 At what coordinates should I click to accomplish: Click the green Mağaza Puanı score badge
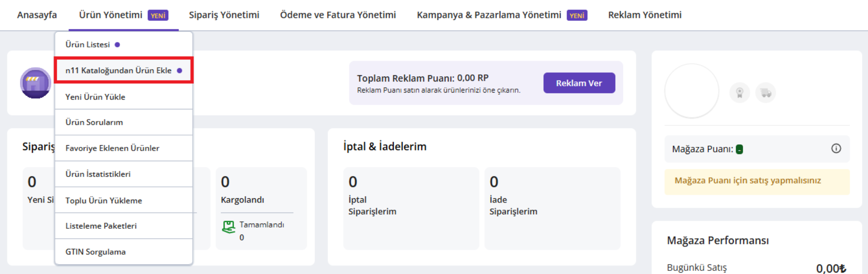pyautogui.click(x=739, y=150)
